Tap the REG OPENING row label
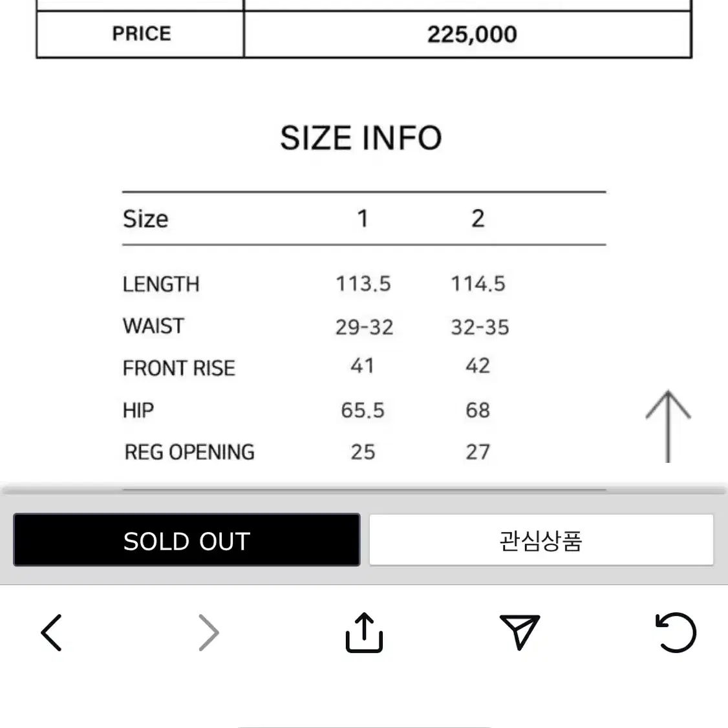This screenshot has width=728, height=728. pyautogui.click(x=189, y=452)
